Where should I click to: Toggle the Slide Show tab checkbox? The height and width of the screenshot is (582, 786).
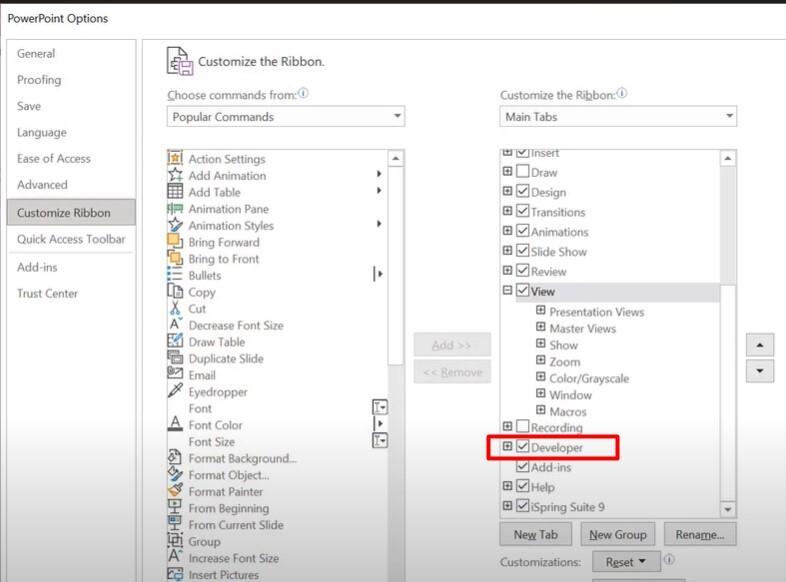(x=523, y=250)
